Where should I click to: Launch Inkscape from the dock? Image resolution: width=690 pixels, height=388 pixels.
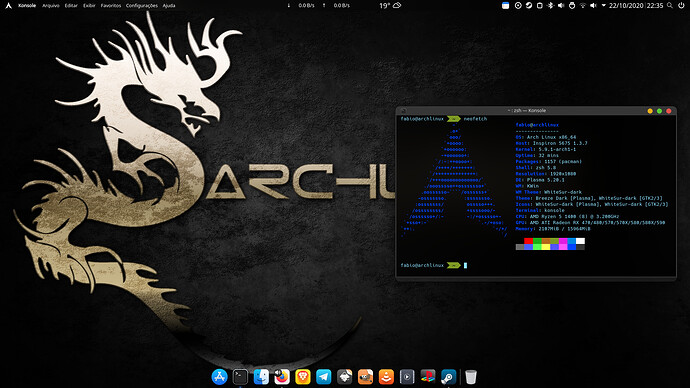(345, 377)
